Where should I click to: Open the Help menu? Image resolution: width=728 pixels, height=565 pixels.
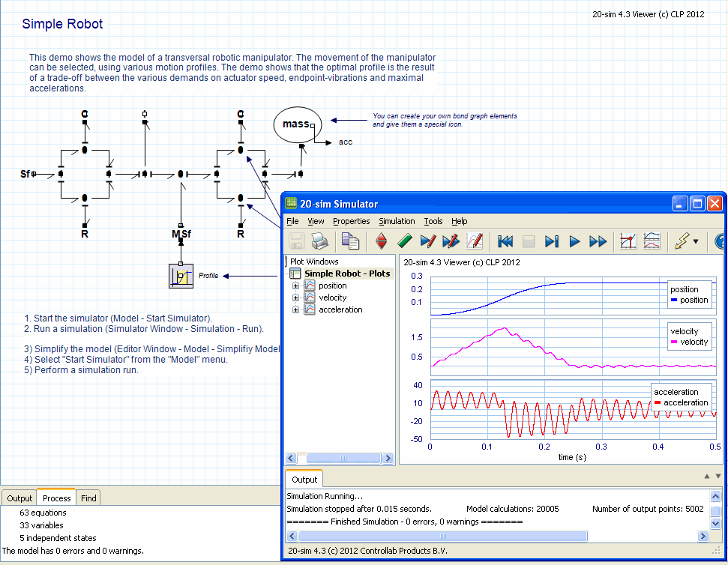tap(459, 221)
